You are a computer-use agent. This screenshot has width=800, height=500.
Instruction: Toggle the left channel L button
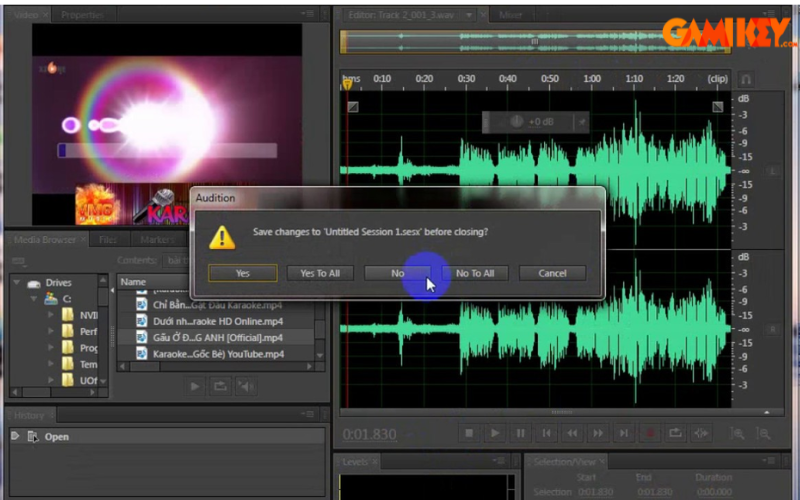[772, 171]
